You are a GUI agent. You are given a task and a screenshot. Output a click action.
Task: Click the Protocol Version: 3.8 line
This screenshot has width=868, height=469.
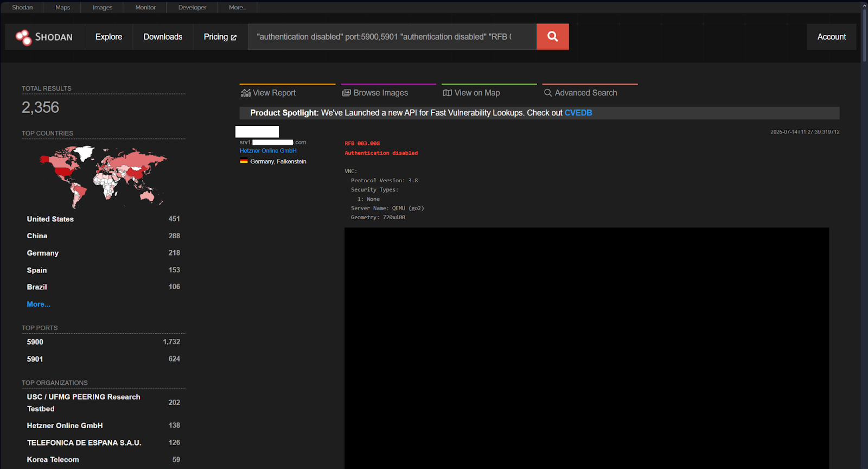384,181
